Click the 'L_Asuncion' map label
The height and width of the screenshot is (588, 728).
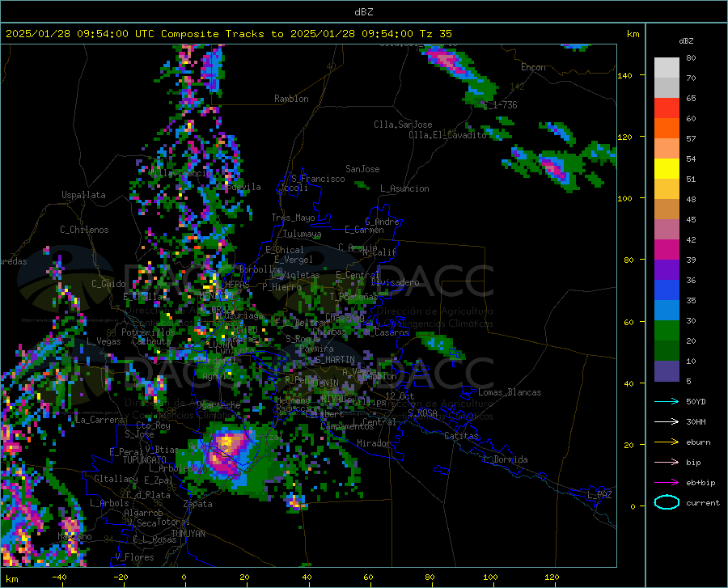[x=404, y=188]
